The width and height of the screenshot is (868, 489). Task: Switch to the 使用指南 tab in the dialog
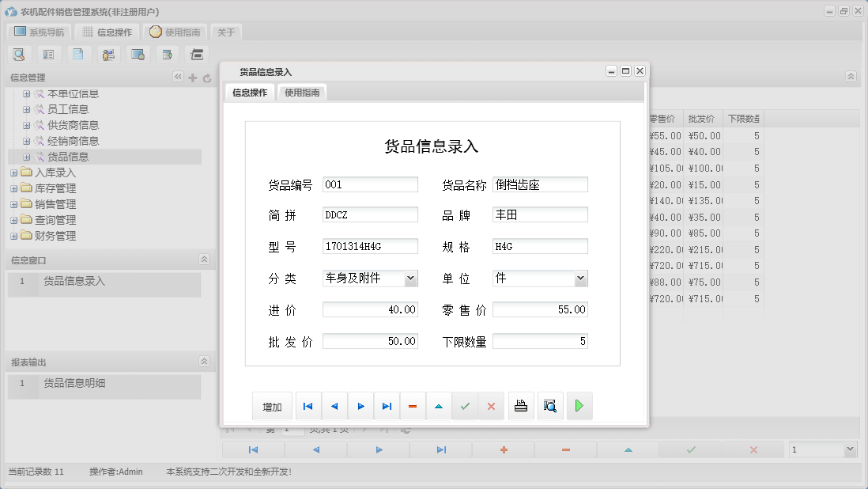[x=302, y=92]
